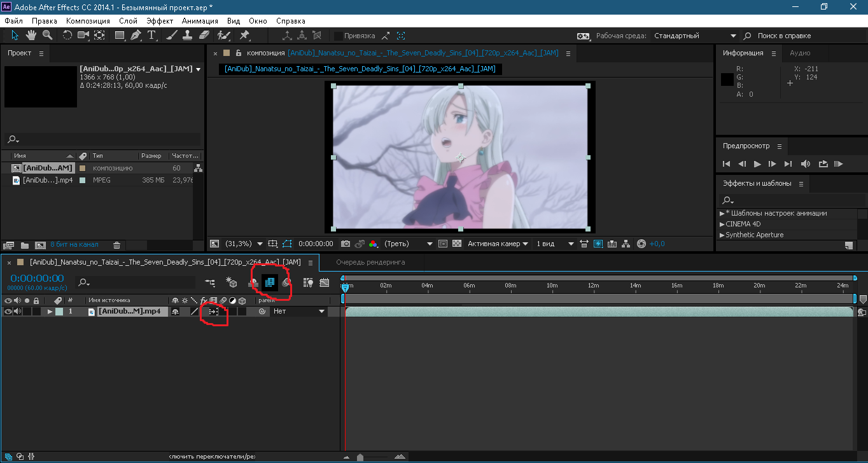This screenshot has height=463, width=868.
Task: Open the Активная камера view dropdown
Action: [x=498, y=244]
